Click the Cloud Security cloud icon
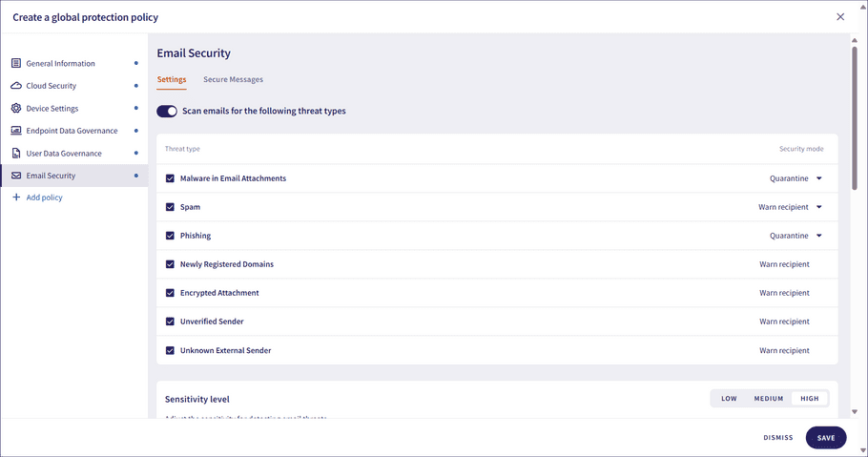Screen dimensions: 868x457 click(x=16, y=86)
